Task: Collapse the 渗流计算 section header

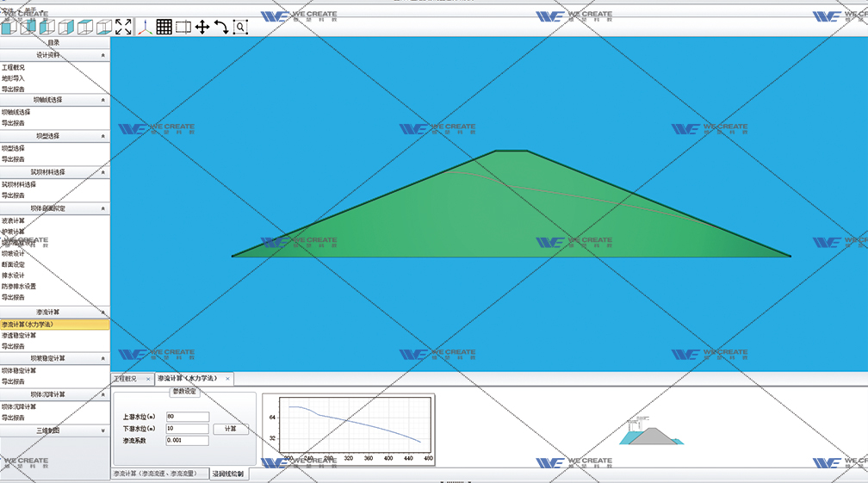Action: (x=103, y=312)
